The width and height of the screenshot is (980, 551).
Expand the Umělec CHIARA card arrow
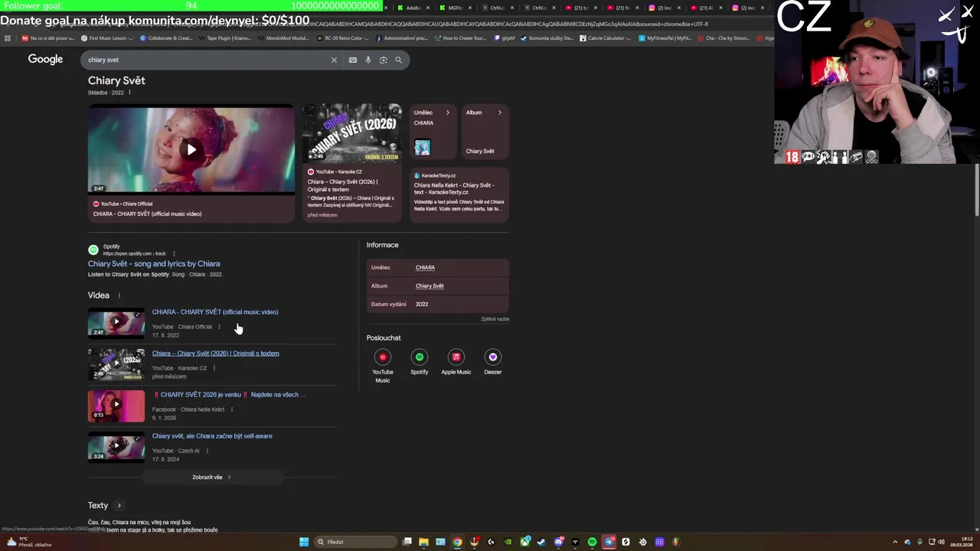coord(448,112)
